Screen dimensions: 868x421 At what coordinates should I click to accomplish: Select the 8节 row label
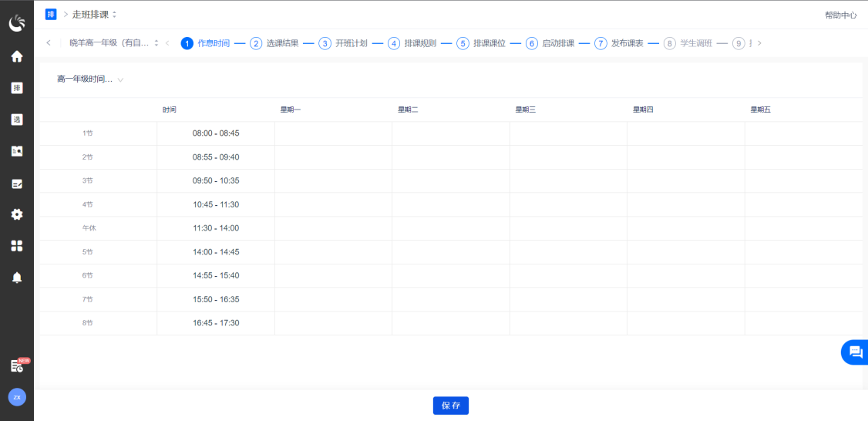tap(87, 323)
